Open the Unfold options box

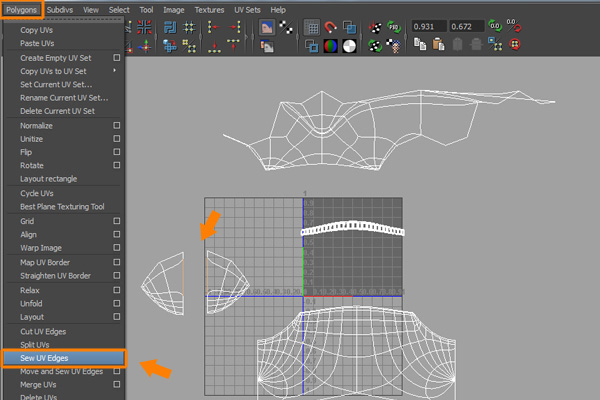(117, 303)
